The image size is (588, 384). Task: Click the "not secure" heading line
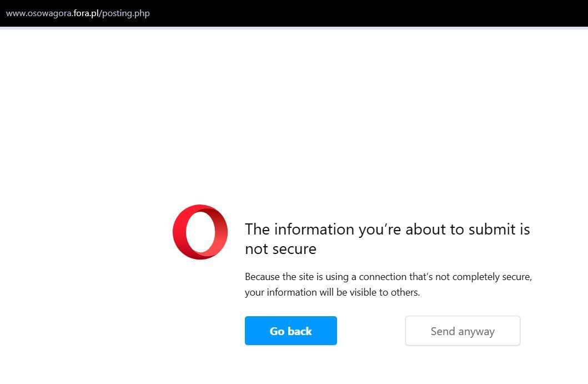point(280,248)
